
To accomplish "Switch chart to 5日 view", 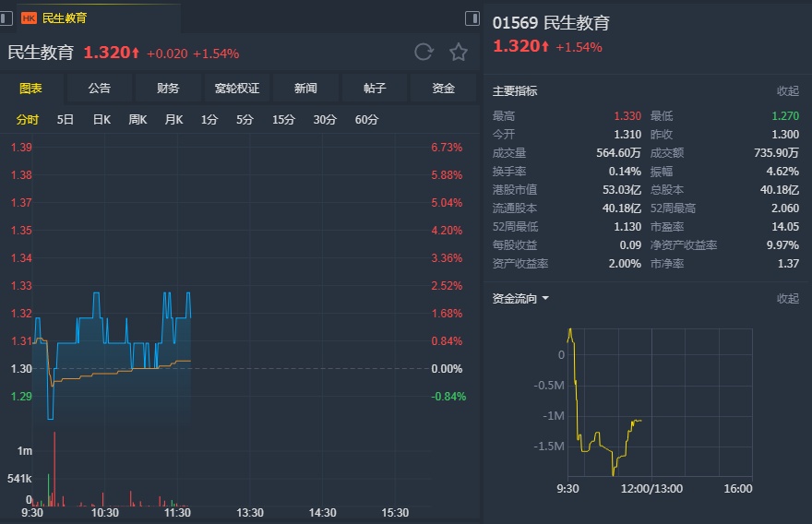I will (66, 119).
